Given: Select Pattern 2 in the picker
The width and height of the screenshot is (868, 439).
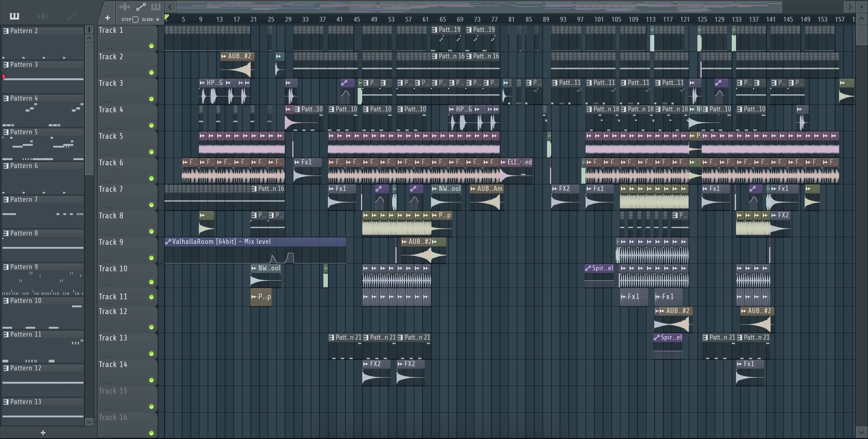Looking at the screenshot, I should (x=43, y=31).
